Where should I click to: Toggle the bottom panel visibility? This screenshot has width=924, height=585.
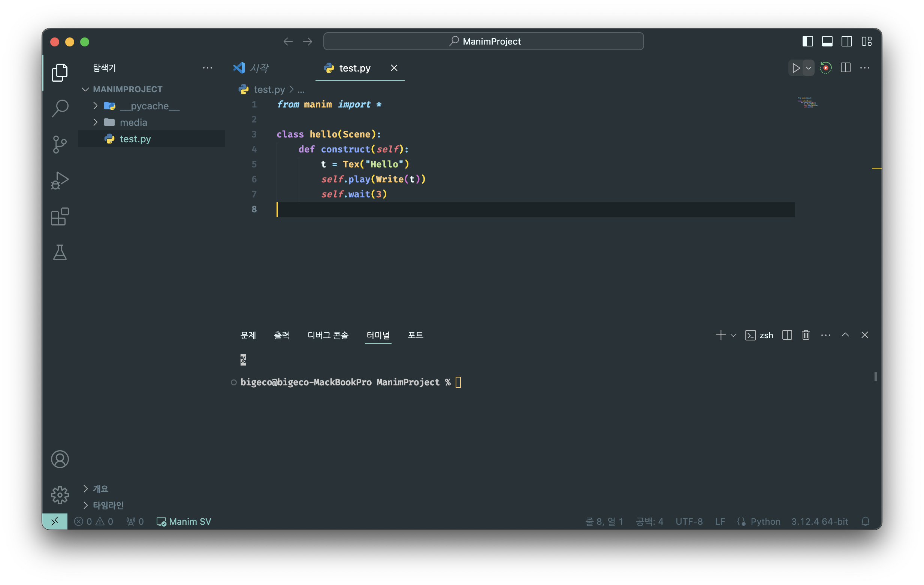[x=827, y=42]
